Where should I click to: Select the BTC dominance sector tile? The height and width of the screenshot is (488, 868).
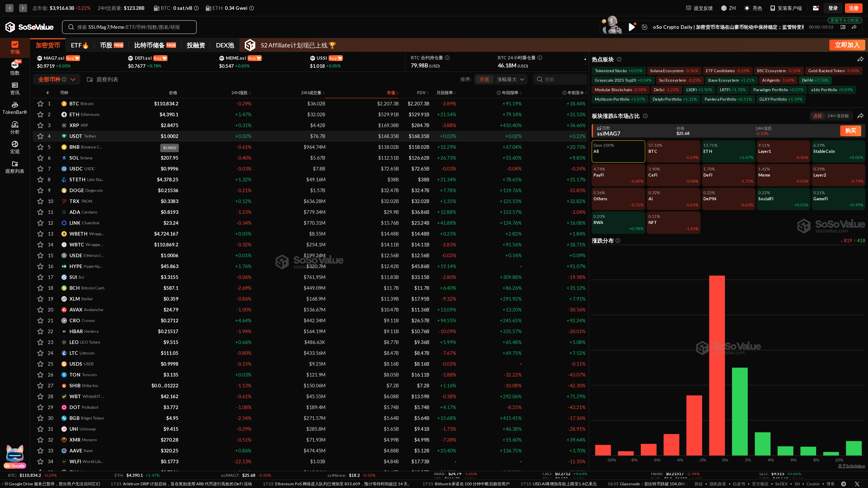tap(673, 151)
